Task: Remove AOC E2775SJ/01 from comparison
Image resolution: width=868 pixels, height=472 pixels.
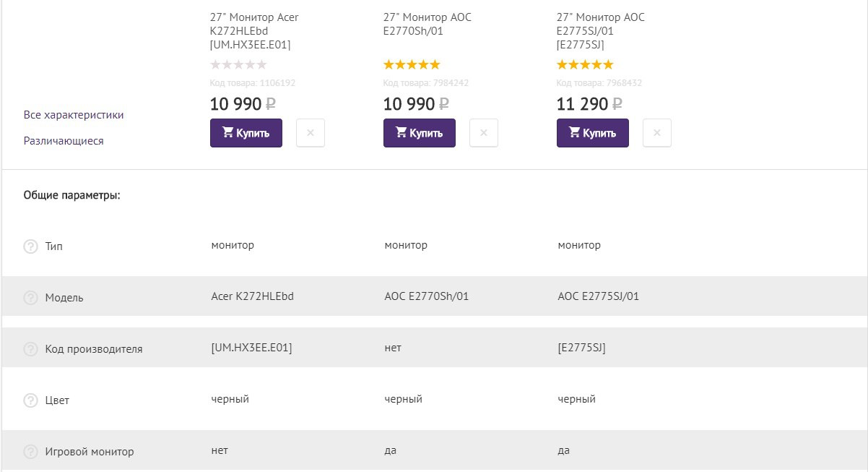Action: click(657, 133)
